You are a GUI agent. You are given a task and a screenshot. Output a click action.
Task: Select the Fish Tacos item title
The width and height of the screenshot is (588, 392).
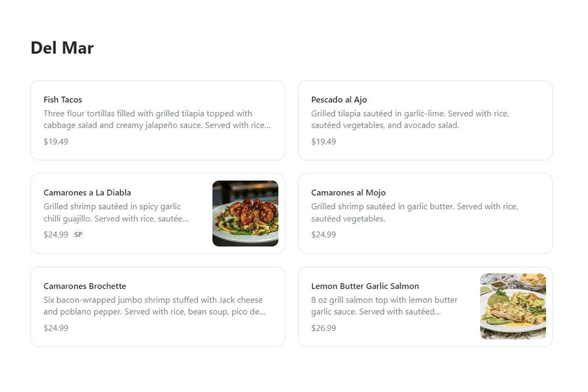pyautogui.click(x=63, y=100)
